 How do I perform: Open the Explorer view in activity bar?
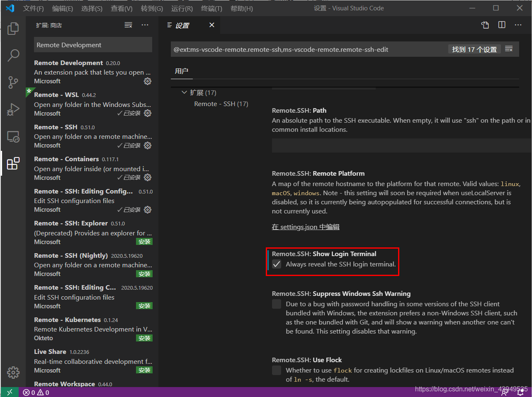click(x=13, y=28)
